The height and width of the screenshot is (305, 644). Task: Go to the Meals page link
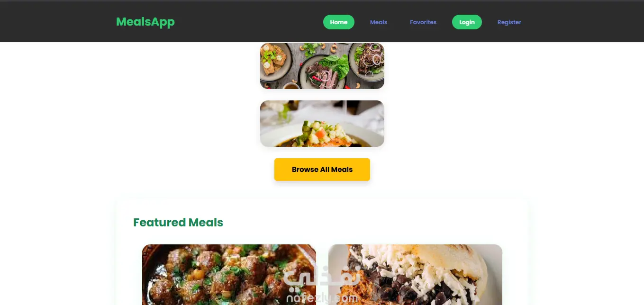tap(379, 22)
